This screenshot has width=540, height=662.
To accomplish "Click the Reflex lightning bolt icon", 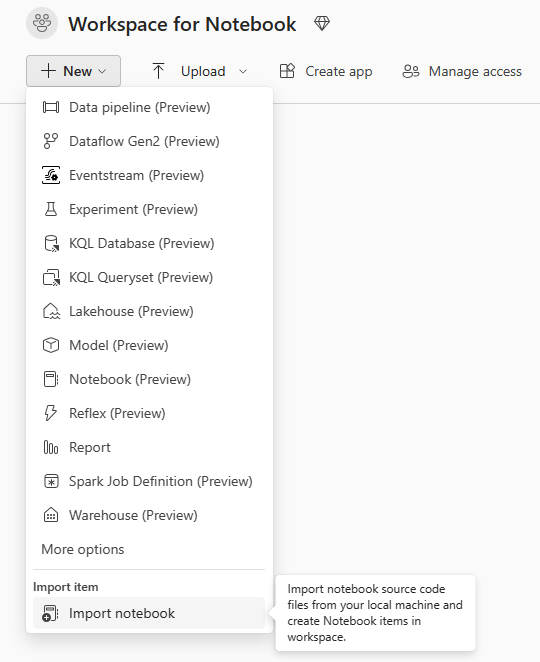I will tap(51, 413).
